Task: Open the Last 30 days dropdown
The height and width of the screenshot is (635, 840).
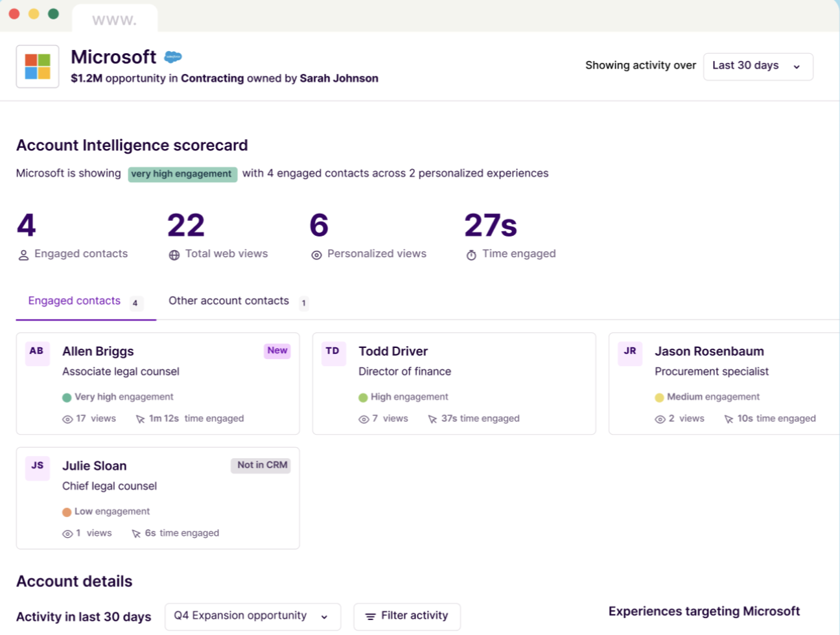Action: tap(758, 66)
